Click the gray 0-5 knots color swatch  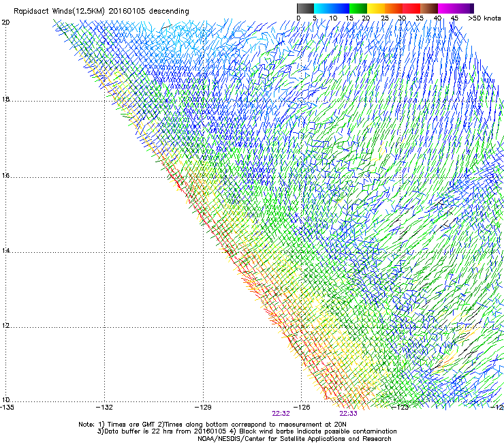point(305,8)
